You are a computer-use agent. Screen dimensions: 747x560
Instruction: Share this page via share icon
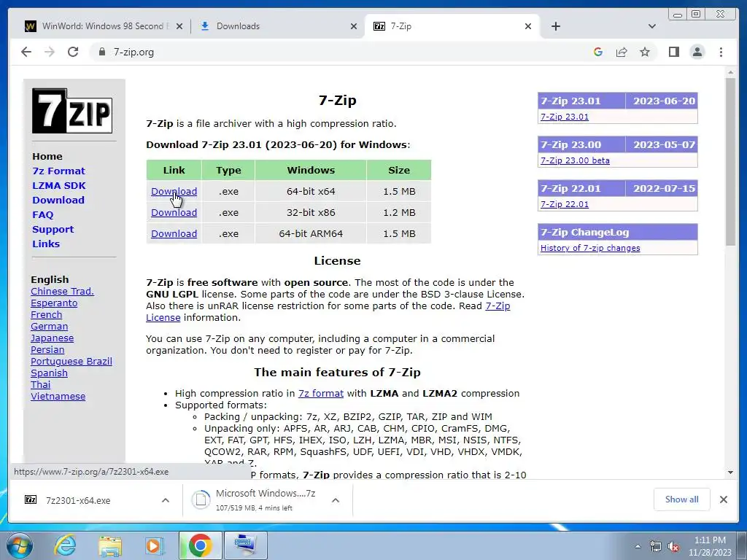coord(622,52)
